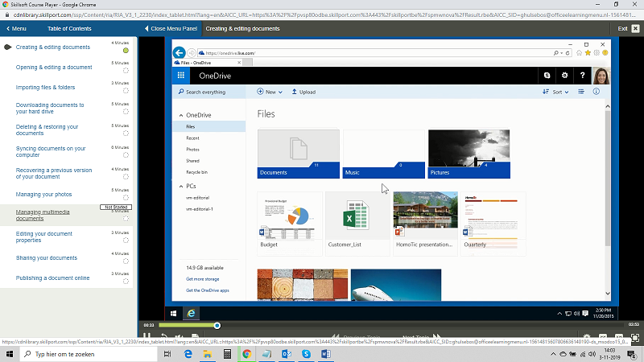Open Skype from the Windows taskbar
The image size is (644, 362).
306,354
